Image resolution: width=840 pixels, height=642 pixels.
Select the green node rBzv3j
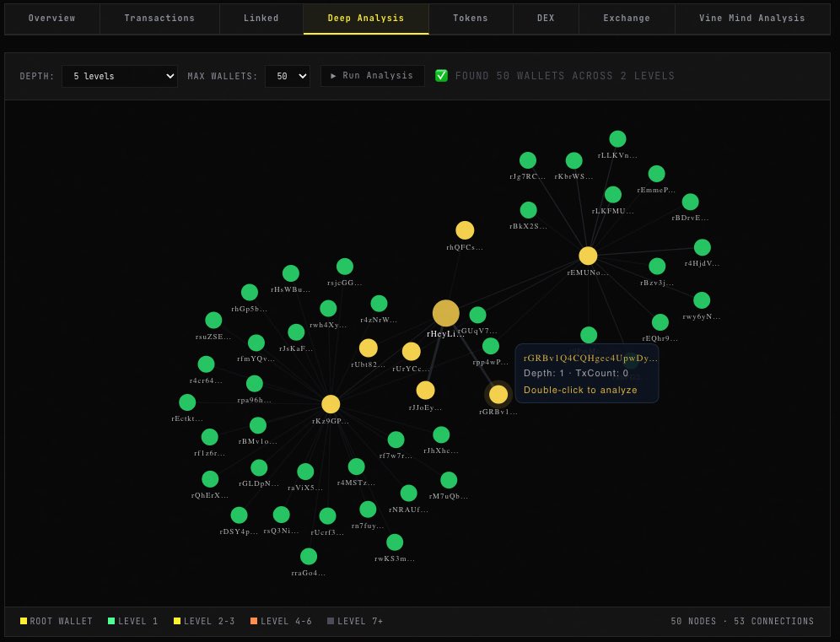point(657,267)
